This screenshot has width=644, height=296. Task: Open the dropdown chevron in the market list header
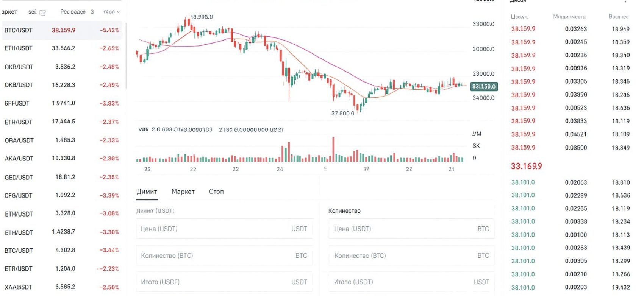118,12
